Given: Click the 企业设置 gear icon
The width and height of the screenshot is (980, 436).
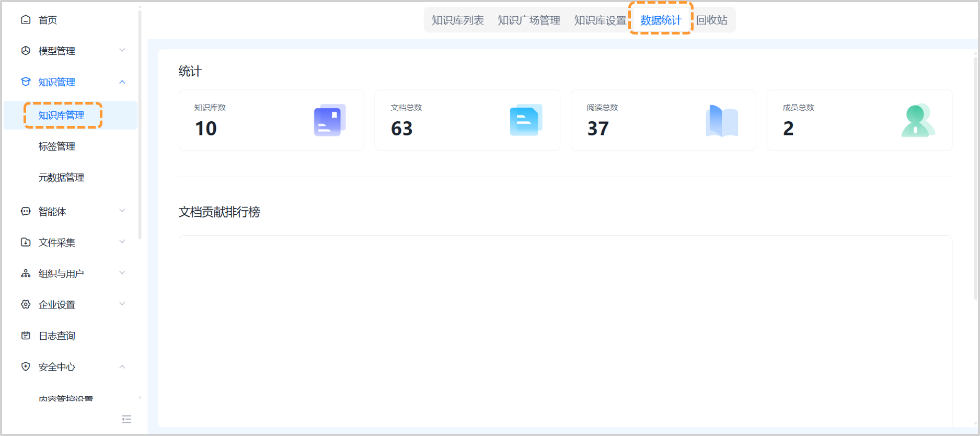Looking at the screenshot, I should (x=26, y=304).
